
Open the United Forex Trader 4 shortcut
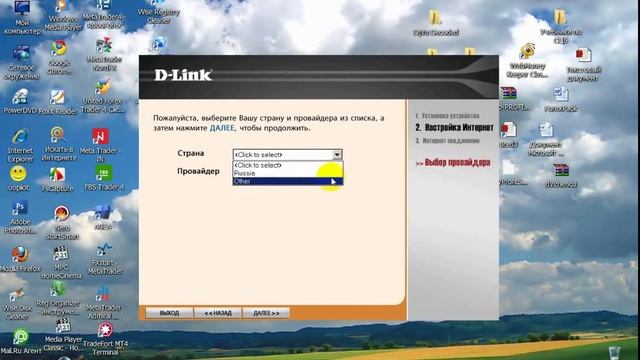(x=103, y=96)
